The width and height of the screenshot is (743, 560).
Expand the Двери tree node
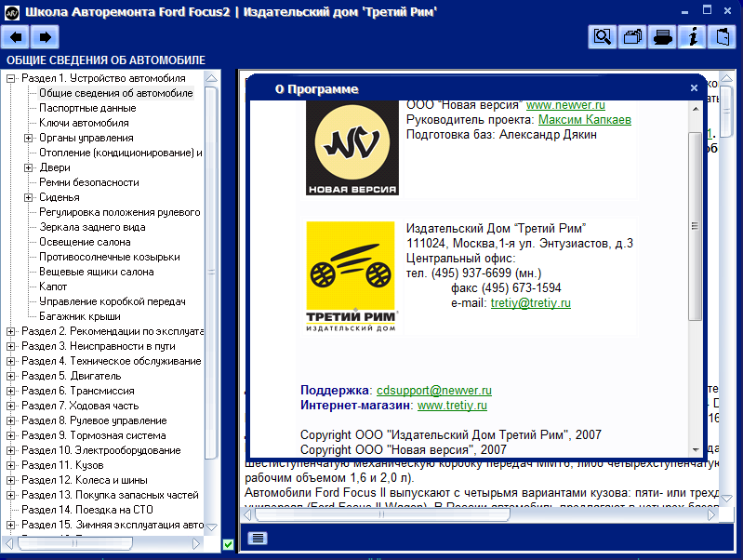(x=29, y=167)
